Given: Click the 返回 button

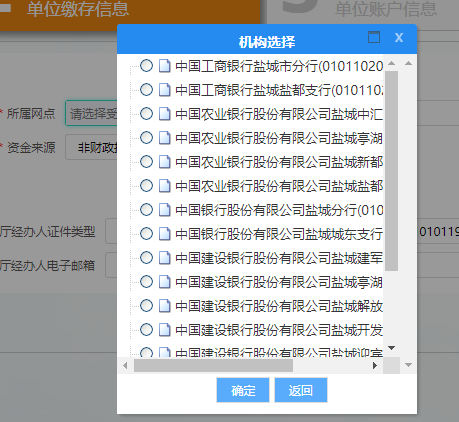Looking at the screenshot, I should tap(301, 390).
